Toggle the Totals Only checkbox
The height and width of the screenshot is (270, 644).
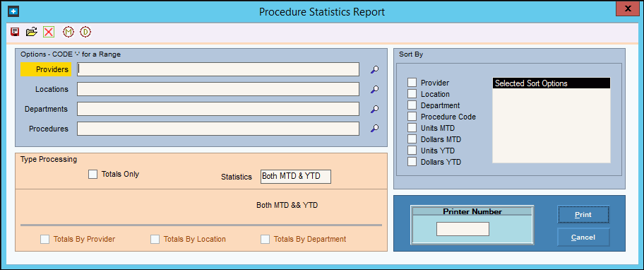point(93,175)
